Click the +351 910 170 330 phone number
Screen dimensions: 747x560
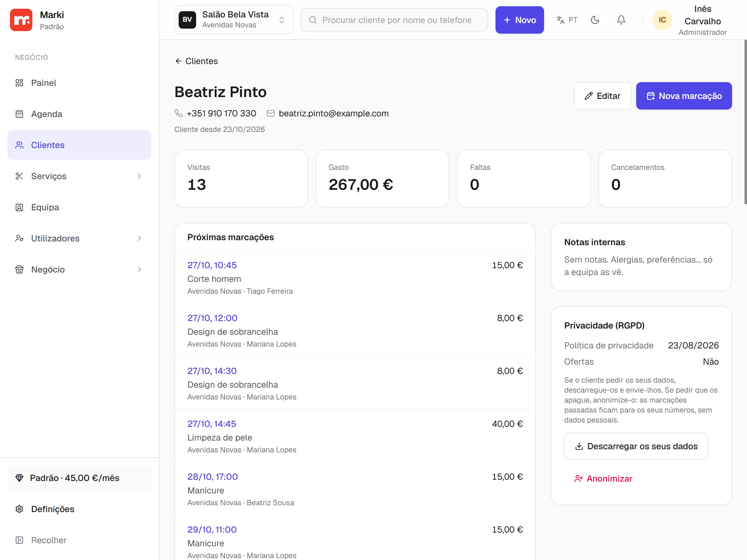221,113
